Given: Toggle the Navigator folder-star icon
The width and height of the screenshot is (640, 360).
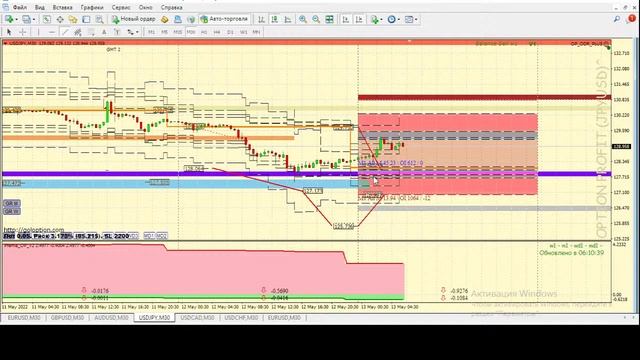Looking at the screenshot, I should pos(73,19).
